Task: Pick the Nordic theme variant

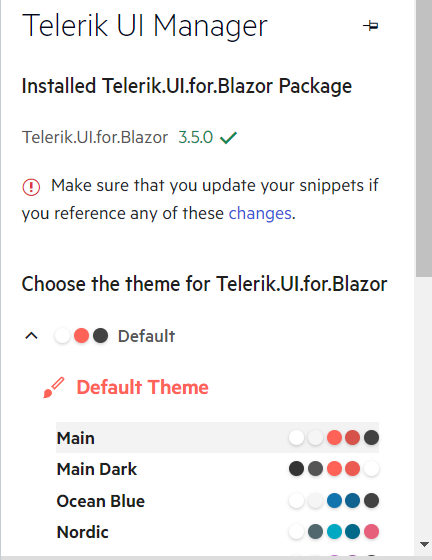Action: [x=217, y=532]
